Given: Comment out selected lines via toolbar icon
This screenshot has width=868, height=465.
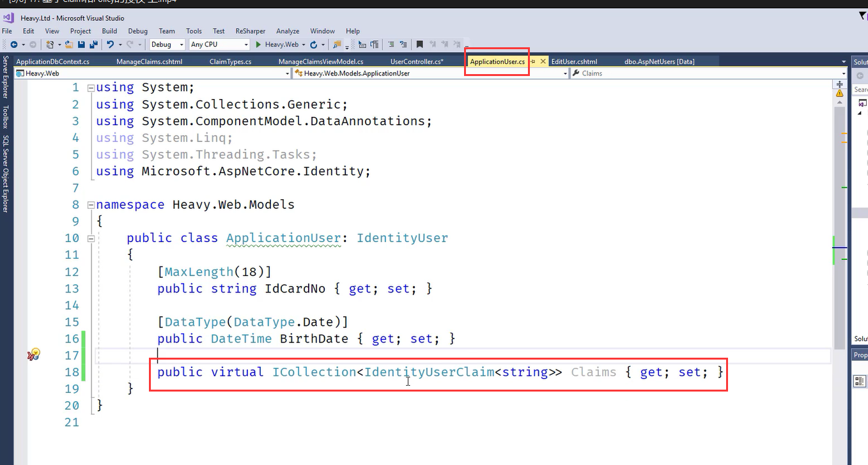Looking at the screenshot, I should (x=391, y=45).
